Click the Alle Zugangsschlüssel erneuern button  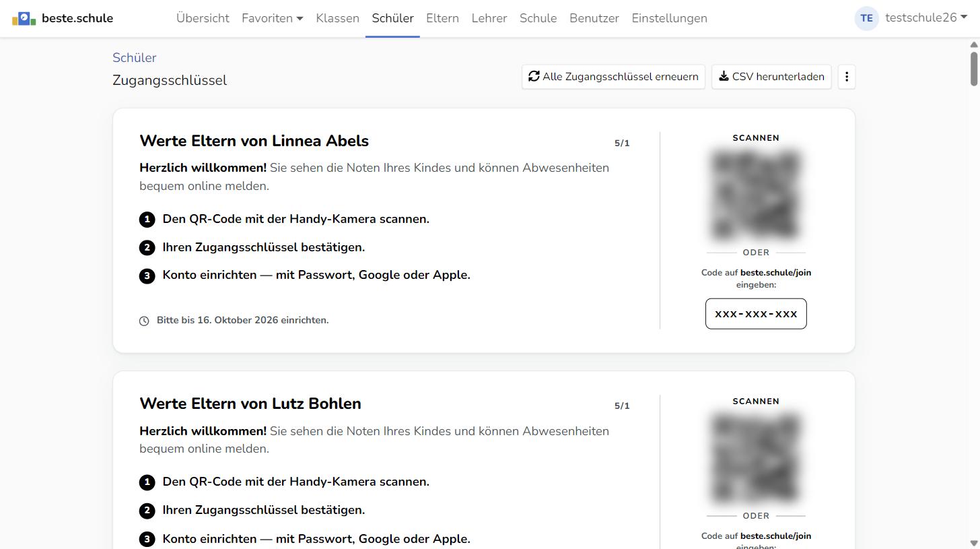613,77
